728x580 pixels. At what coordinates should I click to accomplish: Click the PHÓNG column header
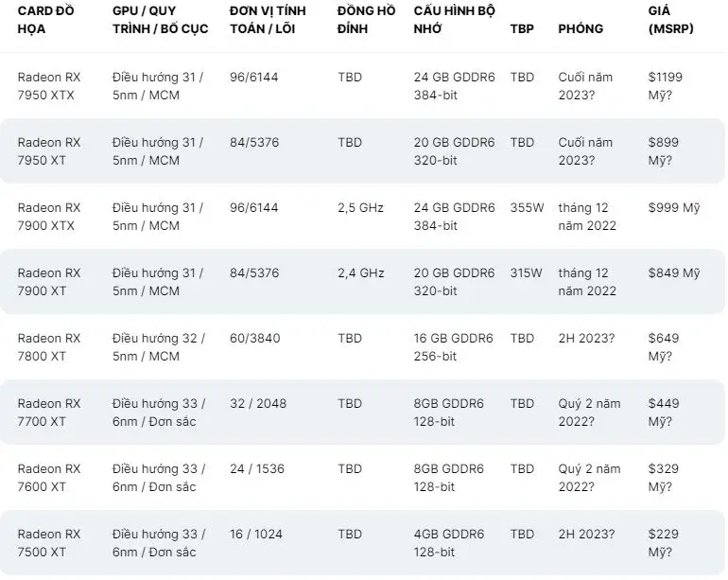tap(581, 28)
